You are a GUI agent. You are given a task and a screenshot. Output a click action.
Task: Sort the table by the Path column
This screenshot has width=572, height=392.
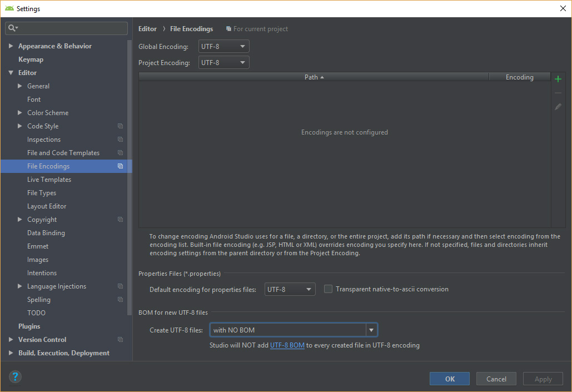(x=314, y=77)
